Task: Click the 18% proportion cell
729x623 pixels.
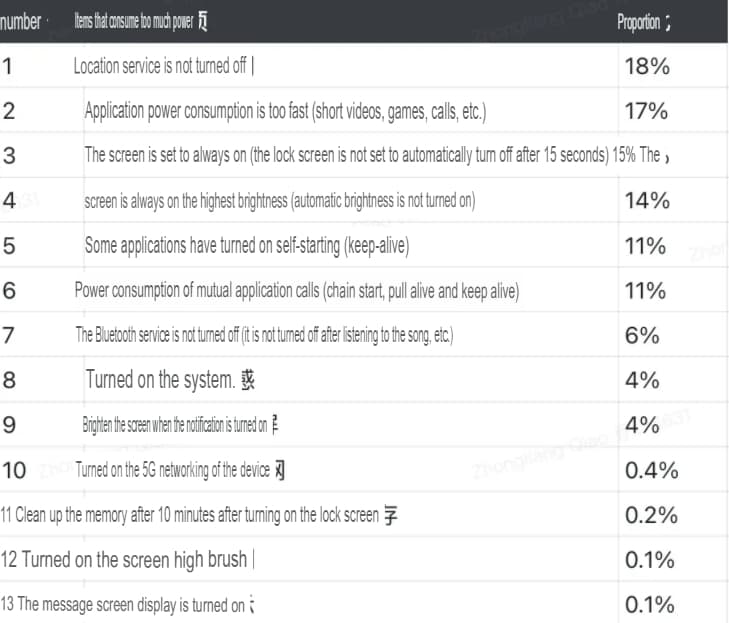Action: coord(647,66)
